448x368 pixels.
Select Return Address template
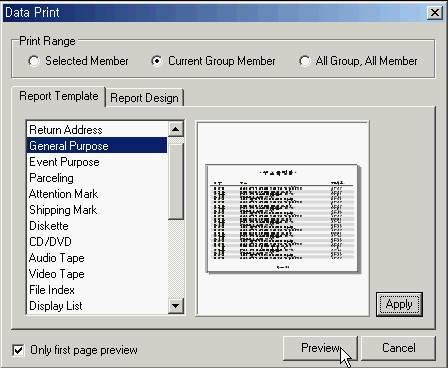click(97, 130)
